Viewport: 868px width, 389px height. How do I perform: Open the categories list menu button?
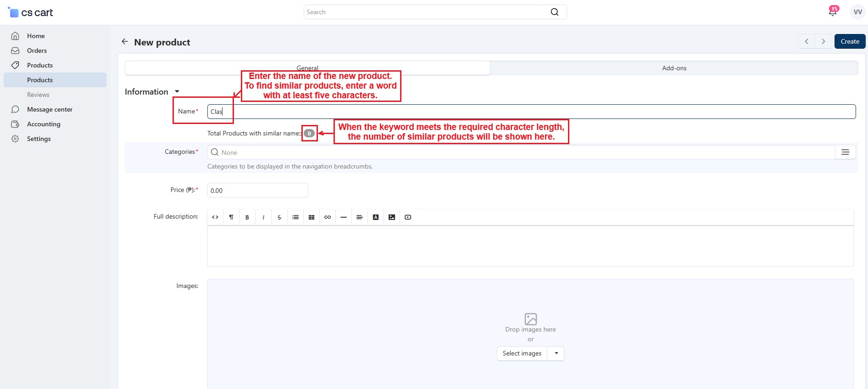click(x=845, y=152)
